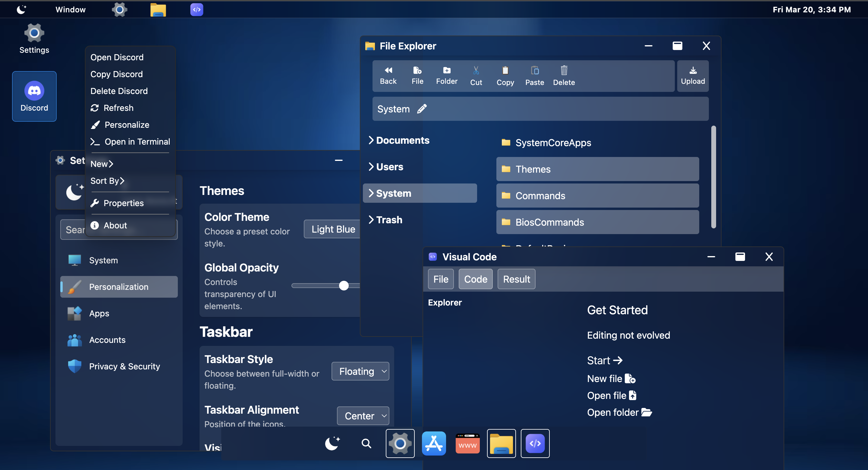
Task: Open the Taskbar Style Floating dropdown
Action: pos(360,371)
